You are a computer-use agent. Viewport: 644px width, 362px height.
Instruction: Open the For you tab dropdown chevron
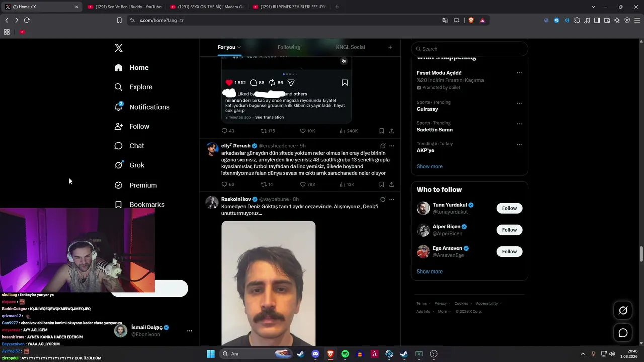(x=239, y=47)
